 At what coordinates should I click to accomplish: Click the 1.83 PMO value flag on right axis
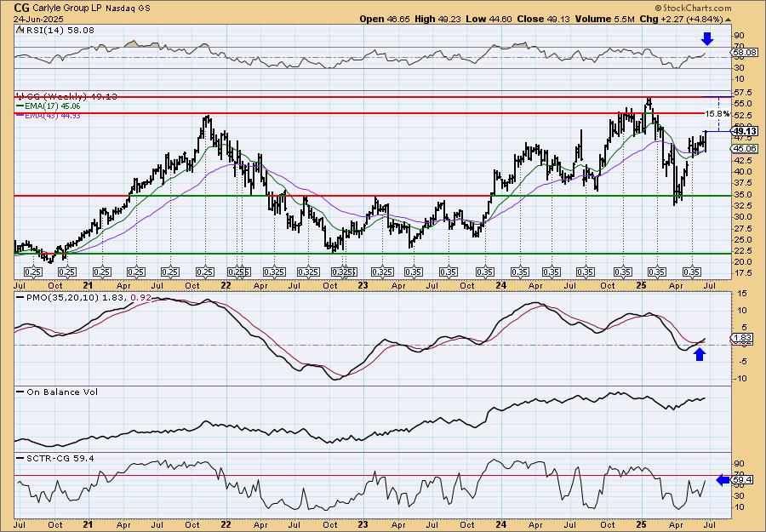click(741, 338)
